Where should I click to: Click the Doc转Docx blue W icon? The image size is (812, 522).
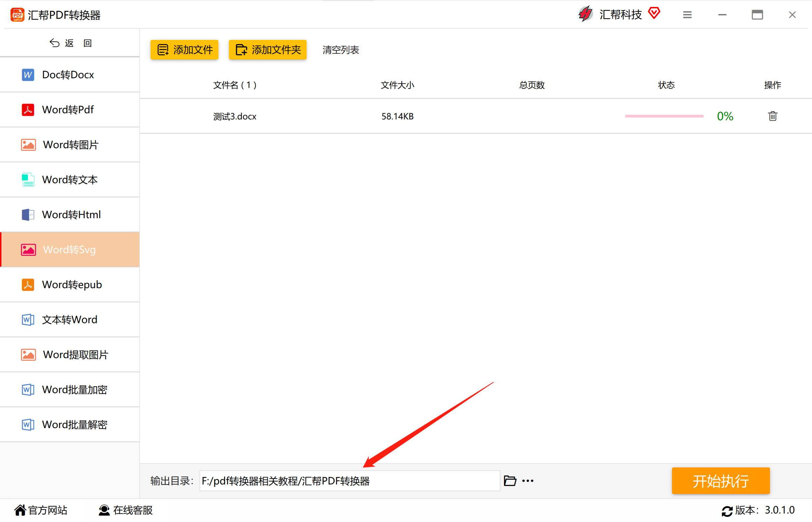(x=28, y=75)
